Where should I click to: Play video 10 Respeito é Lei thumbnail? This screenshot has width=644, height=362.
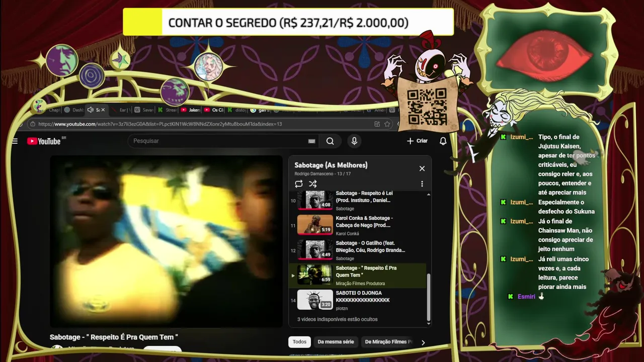pyautogui.click(x=315, y=200)
